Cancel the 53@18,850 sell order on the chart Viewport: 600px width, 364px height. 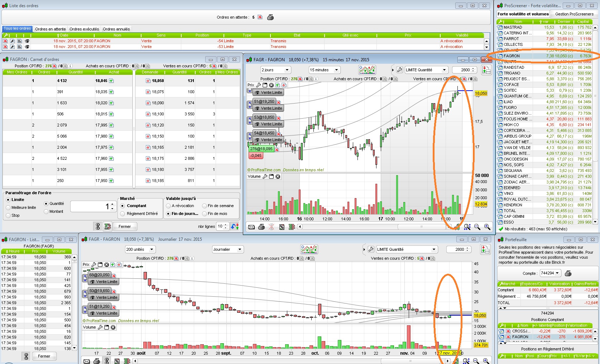click(x=278, y=118)
